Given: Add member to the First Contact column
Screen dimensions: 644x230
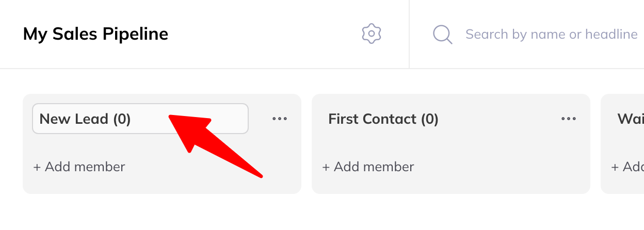Looking at the screenshot, I should (x=368, y=167).
